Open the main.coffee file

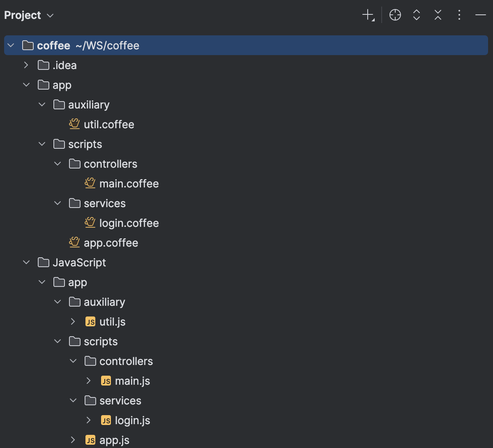pyautogui.click(x=129, y=183)
